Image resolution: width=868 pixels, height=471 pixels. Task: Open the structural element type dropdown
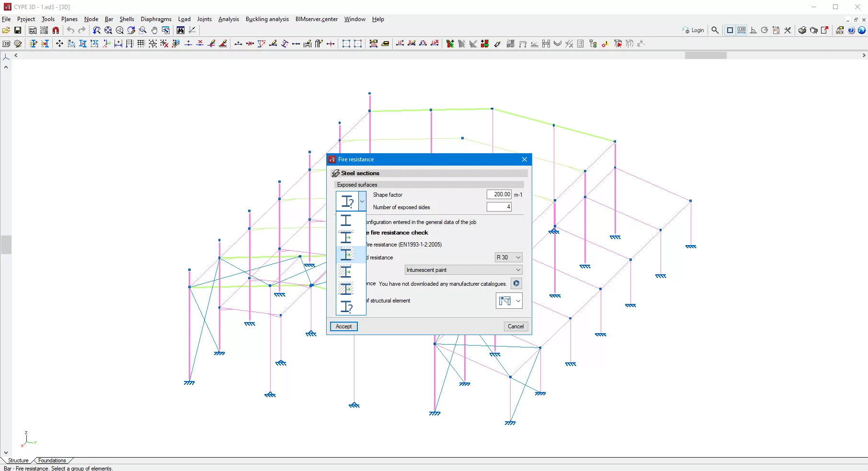508,301
